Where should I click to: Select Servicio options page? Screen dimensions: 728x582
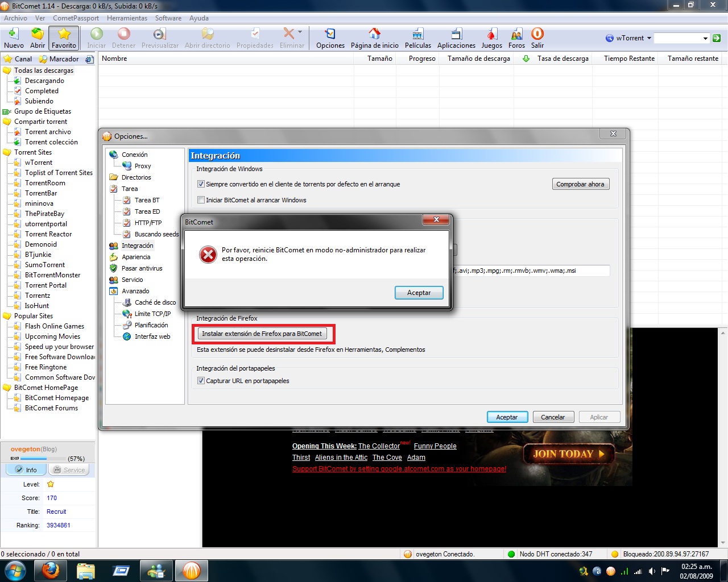coord(132,280)
